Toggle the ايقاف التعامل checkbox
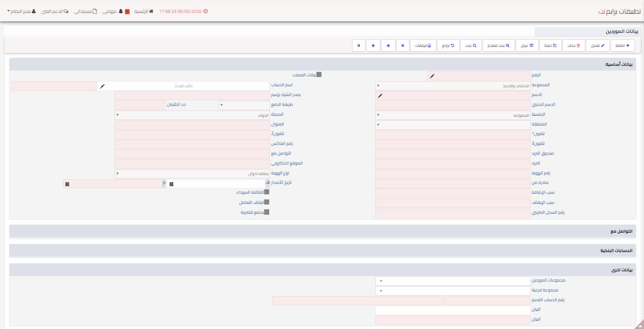 pyautogui.click(x=266, y=202)
